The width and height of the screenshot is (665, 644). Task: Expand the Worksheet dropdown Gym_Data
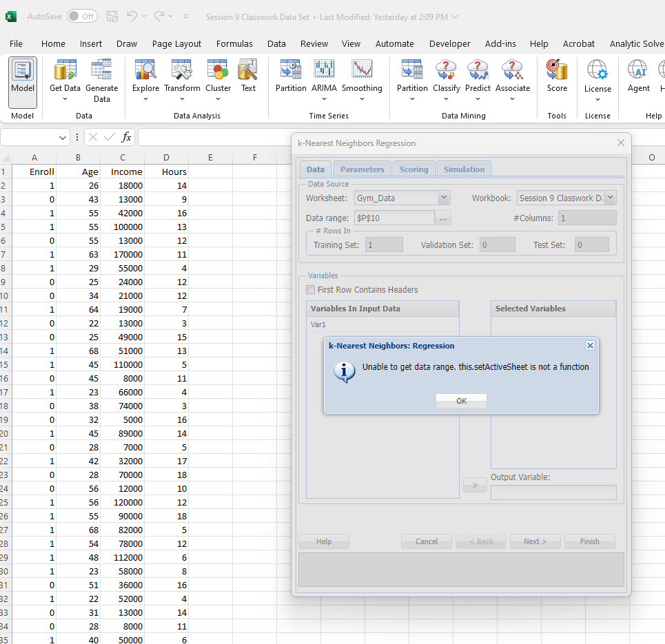(x=444, y=198)
